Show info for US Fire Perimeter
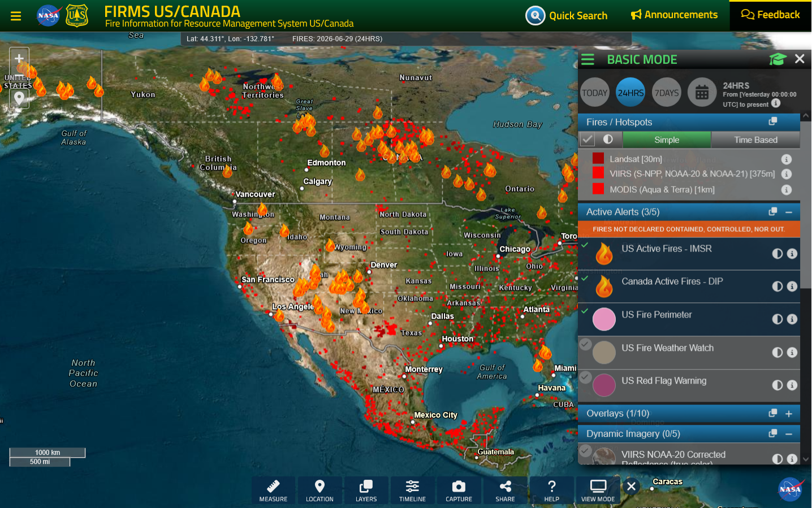The width and height of the screenshot is (812, 508). click(x=792, y=319)
